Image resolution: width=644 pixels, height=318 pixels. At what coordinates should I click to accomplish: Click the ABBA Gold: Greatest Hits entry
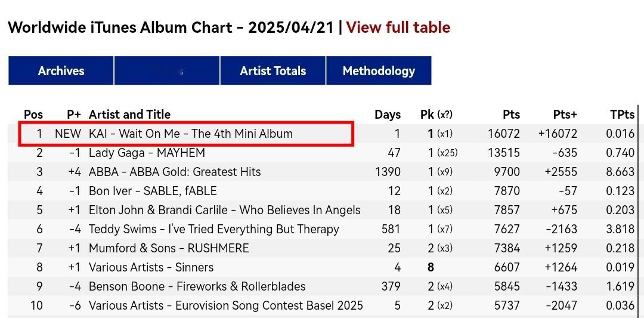175,172
